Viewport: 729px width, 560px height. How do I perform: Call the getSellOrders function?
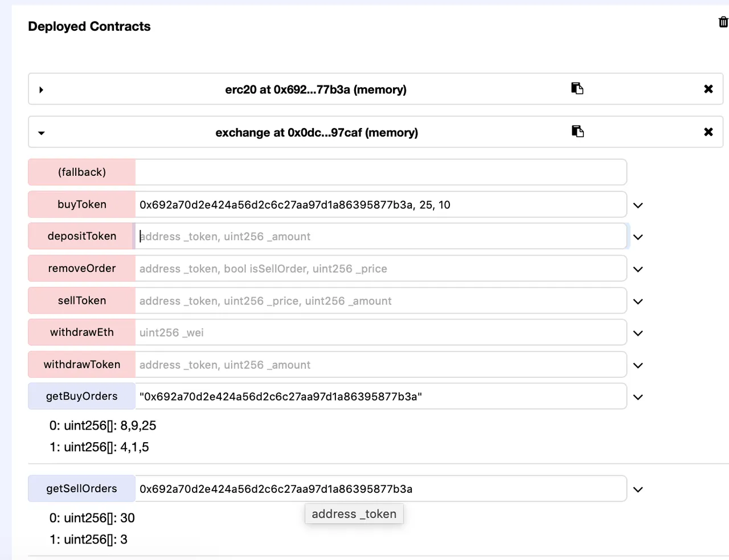[x=82, y=488]
